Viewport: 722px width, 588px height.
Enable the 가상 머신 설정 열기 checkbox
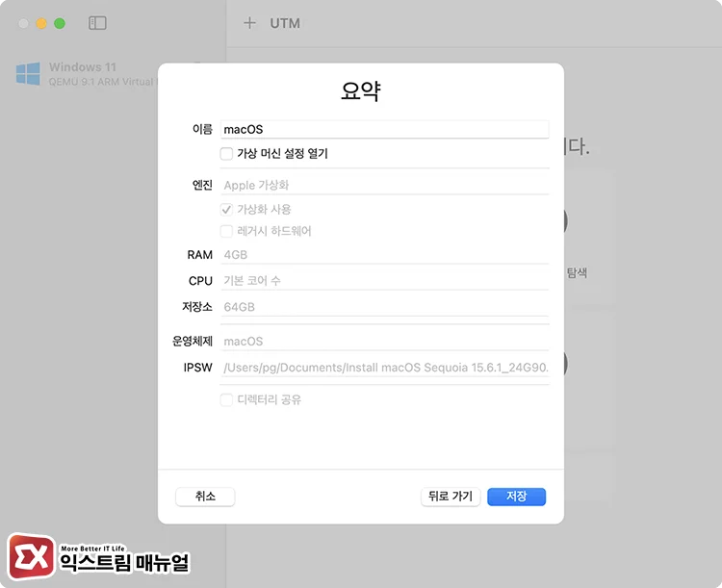pos(226,154)
